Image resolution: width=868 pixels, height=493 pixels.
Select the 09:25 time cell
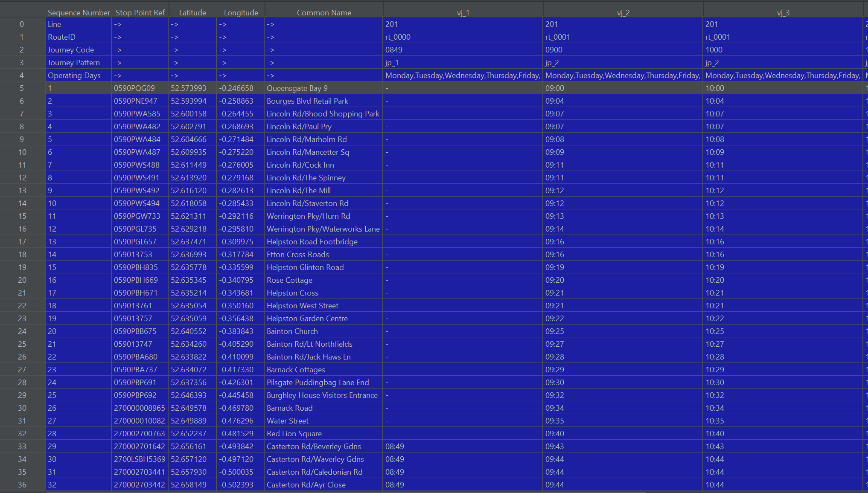623,331
